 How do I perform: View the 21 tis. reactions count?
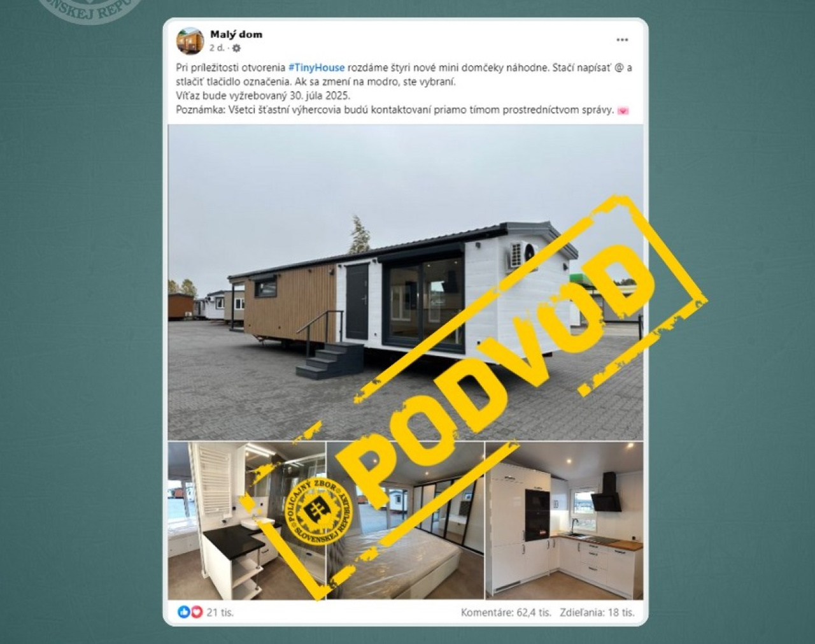(220, 612)
